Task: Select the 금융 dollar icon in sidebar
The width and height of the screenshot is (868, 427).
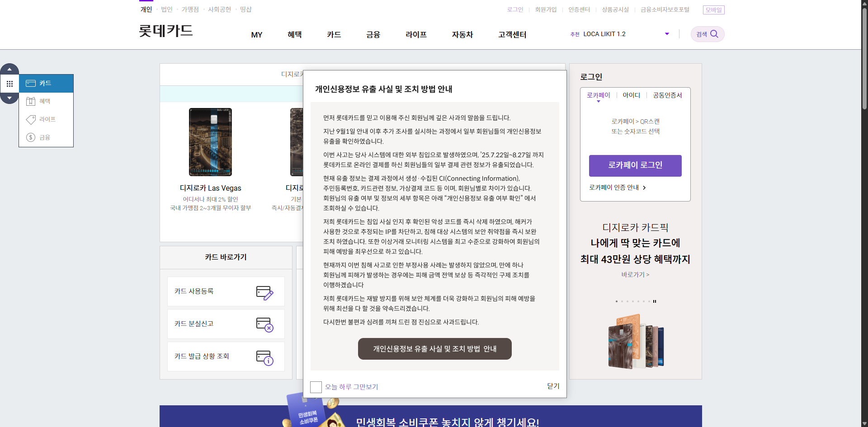Action: coord(31,137)
